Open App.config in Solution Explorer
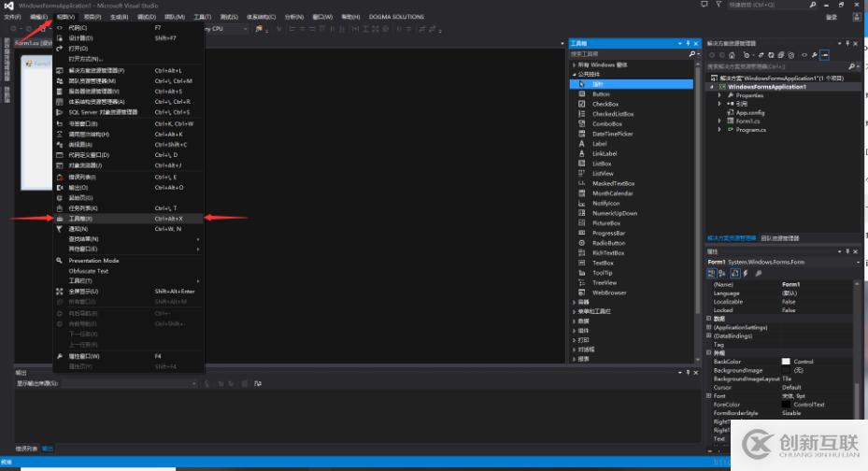Screen dimensions: 868x471 click(x=749, y=112)
